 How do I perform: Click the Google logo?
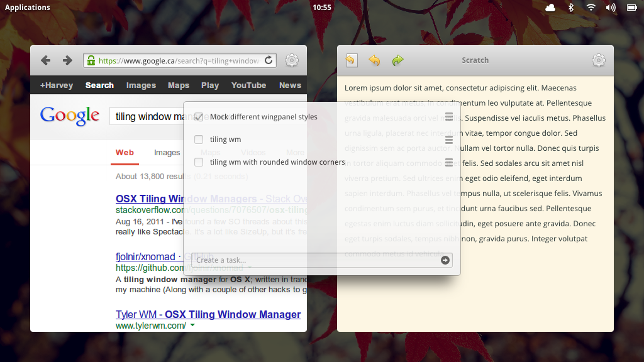pos(69,116)
